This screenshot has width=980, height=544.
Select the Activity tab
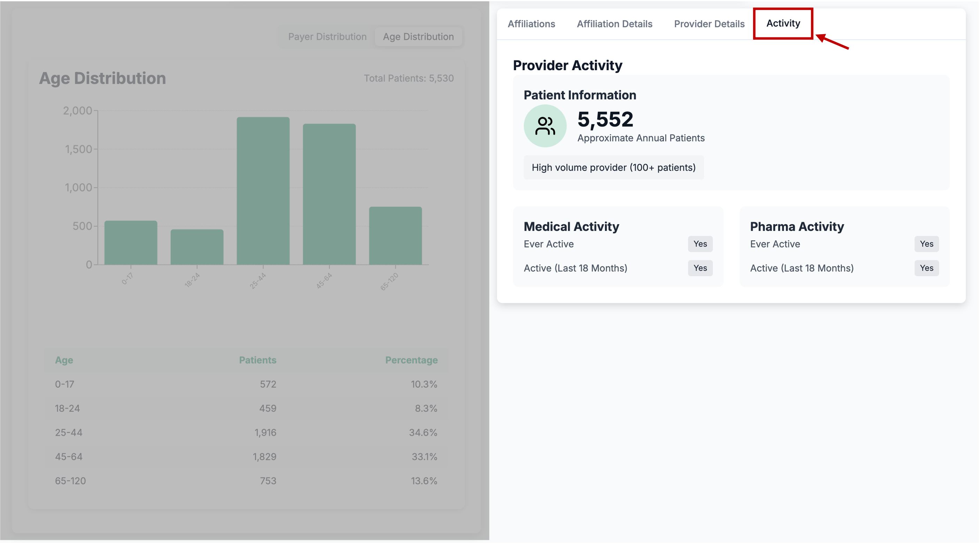[783, 23]
